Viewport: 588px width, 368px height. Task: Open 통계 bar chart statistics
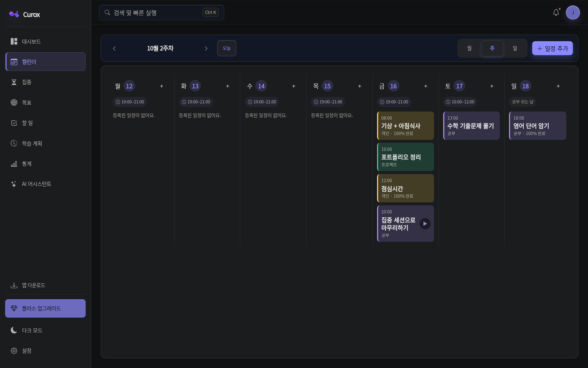coord(45,164)
